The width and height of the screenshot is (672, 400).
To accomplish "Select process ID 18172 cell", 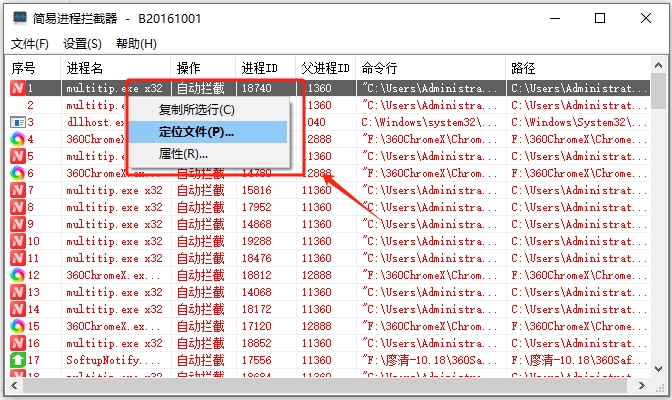I will click(256, 309).
